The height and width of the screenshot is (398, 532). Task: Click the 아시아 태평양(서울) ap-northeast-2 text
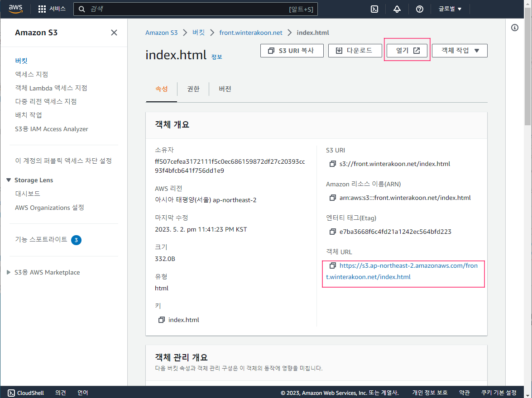coord(206,200)
